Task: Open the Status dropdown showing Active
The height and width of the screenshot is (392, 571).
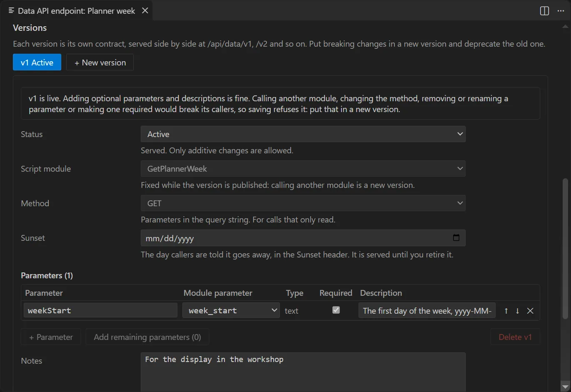Action: tap(303, 134)
